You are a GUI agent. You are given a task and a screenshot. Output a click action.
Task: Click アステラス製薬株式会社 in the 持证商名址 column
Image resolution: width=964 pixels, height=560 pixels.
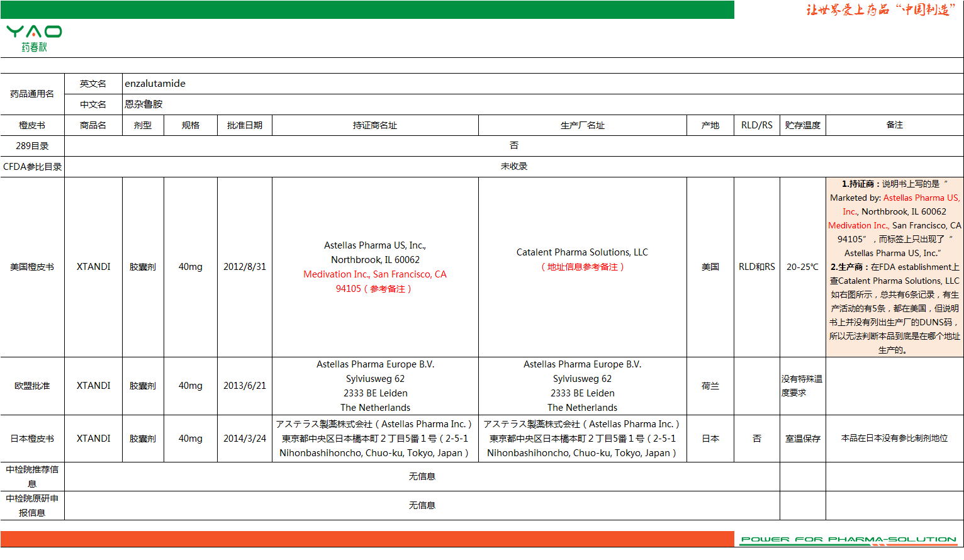(x=375, y=439)
